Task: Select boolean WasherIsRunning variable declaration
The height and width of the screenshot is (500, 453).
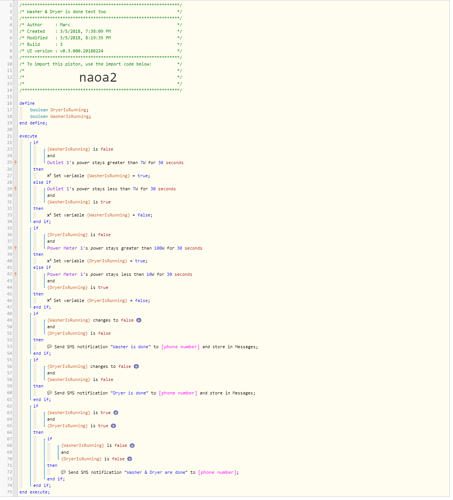Action: click(61, 117)
